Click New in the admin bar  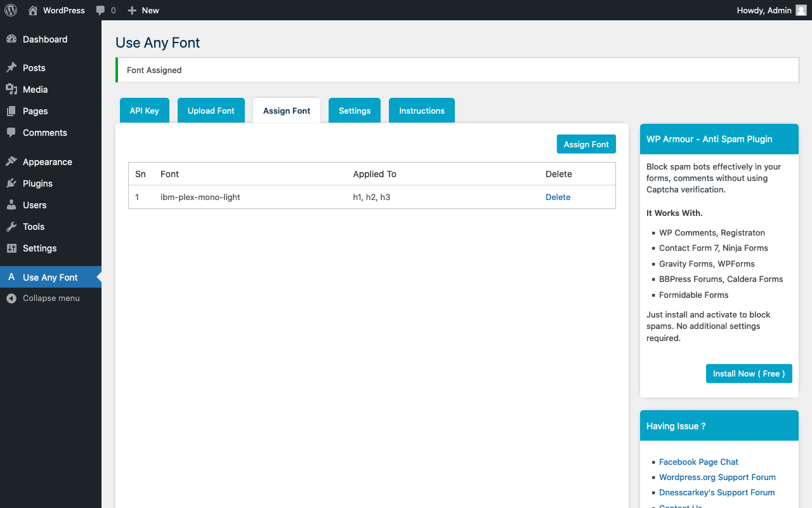click(x=143, y=10)
